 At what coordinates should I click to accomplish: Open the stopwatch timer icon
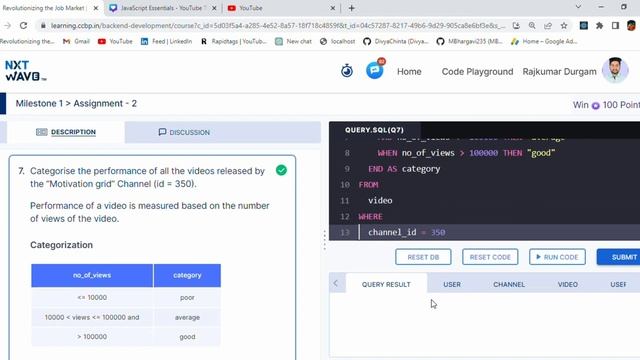point(347,71)
